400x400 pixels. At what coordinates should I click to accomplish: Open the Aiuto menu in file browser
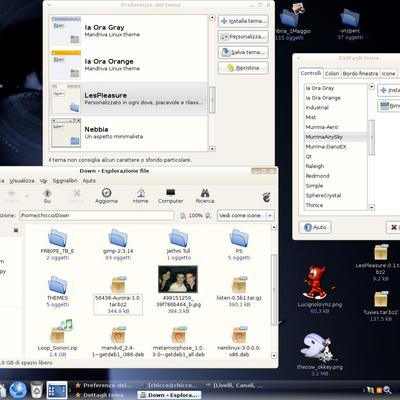coord(89,181)
